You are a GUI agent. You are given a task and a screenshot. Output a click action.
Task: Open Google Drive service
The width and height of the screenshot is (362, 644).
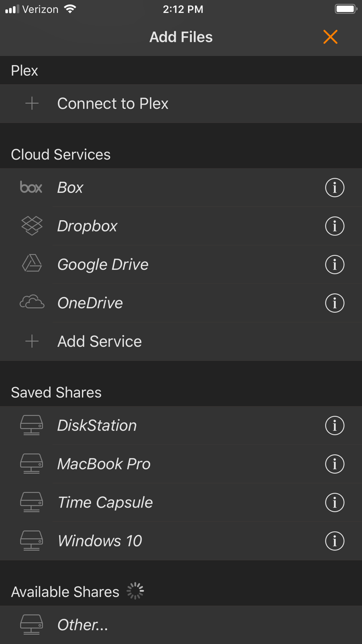click(103, 265)
